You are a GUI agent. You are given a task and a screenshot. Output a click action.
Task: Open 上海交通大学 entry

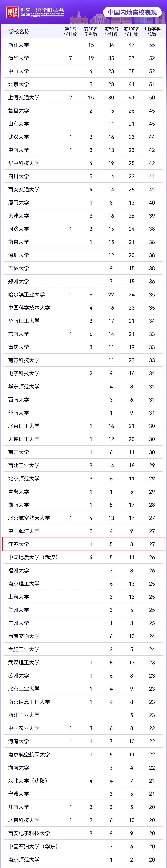24,97
